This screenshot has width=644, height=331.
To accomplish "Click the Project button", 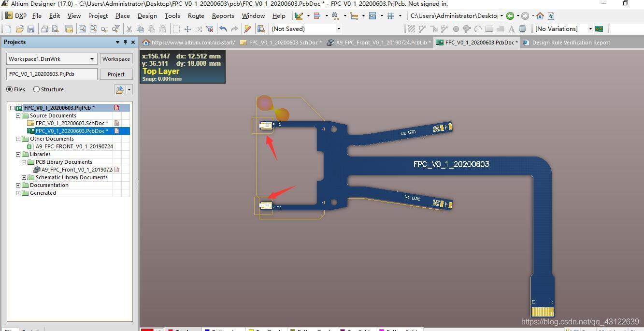I will click(116, 74).
